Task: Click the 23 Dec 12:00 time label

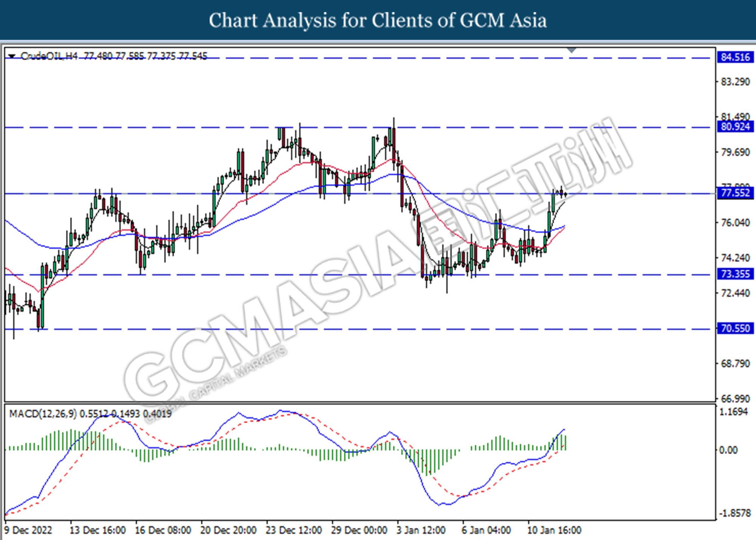Action: (294, 530)
